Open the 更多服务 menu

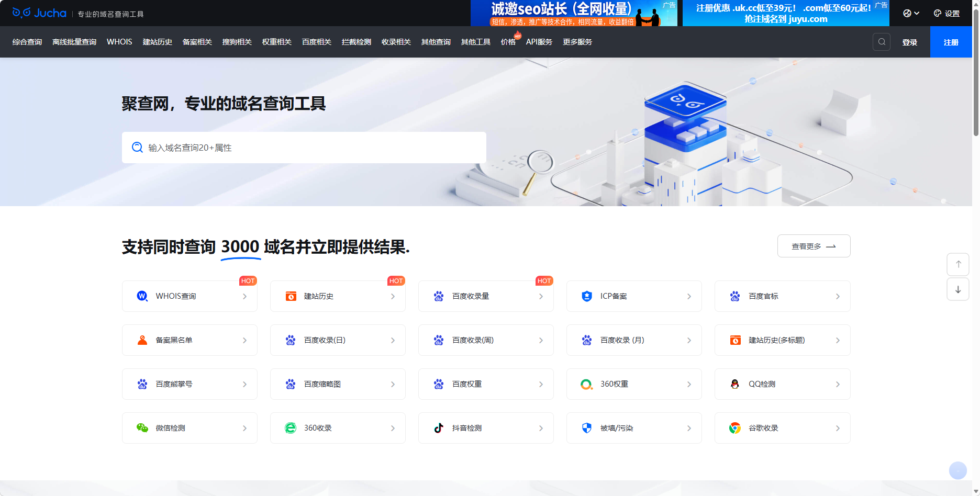577,42
